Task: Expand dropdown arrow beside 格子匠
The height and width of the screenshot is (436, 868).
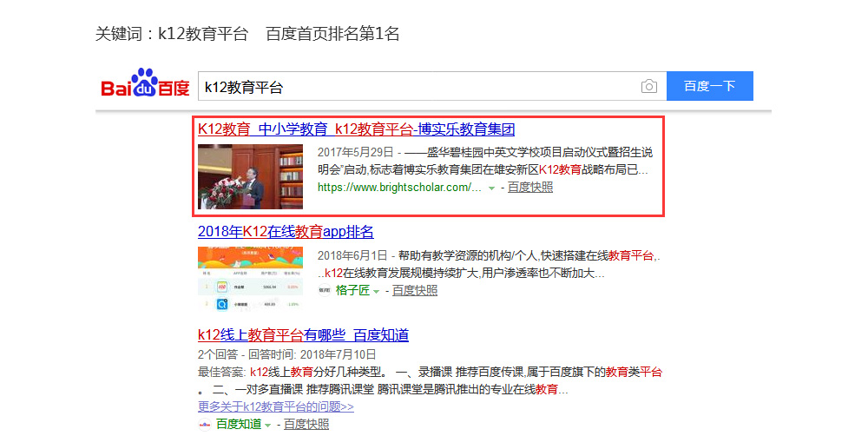Action: pyautogui.click(x=376, y=292)
